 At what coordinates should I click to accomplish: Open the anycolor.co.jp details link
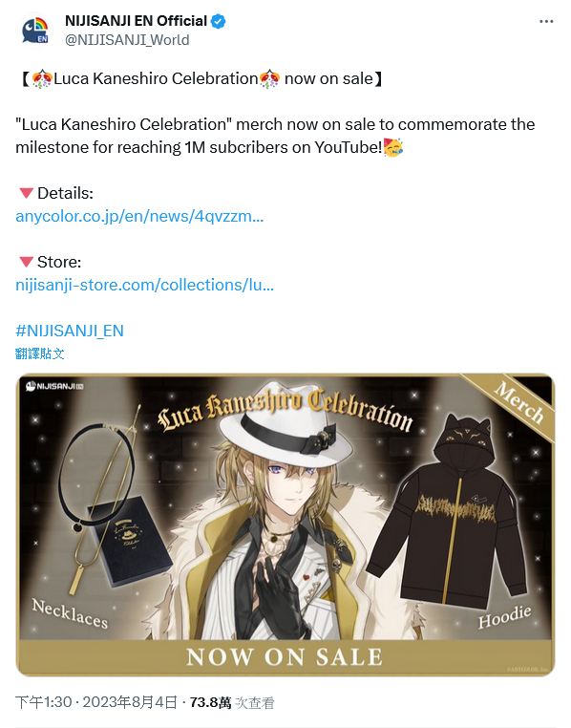(x=139, y=216)
